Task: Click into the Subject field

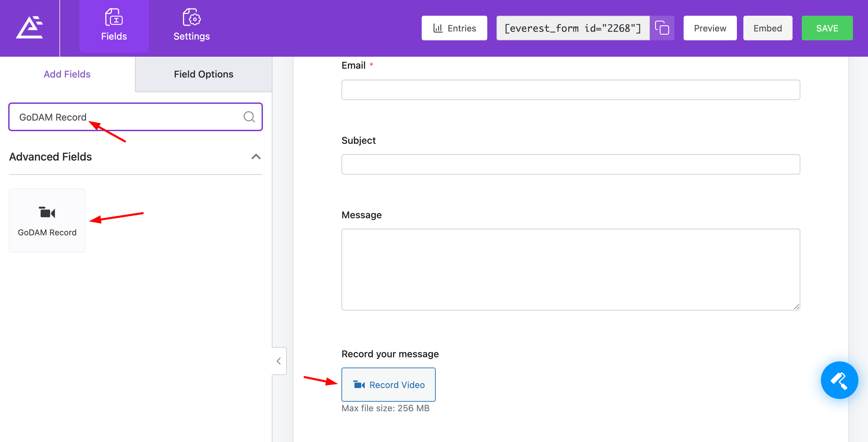Action: (x=570, y=164)
